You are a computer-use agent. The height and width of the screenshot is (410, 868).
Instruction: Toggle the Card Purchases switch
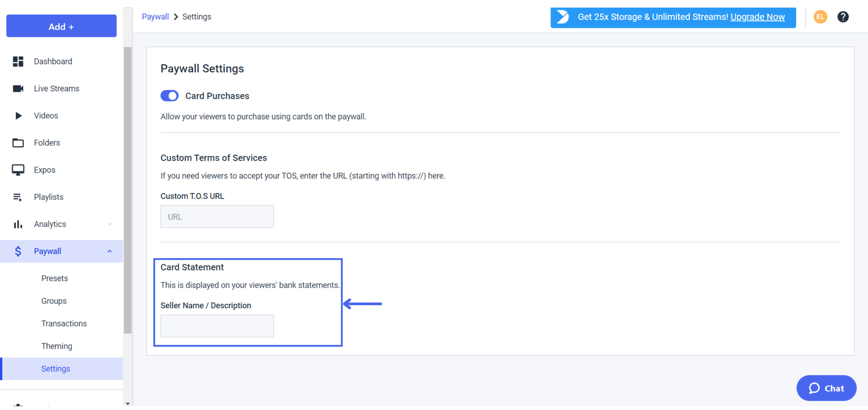click(x=170, y=96)
